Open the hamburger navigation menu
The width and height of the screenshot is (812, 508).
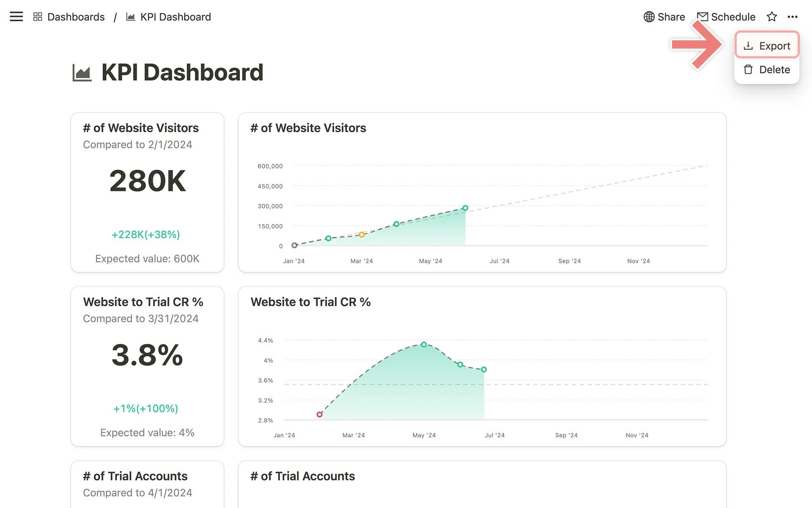(x=16, y=17)
